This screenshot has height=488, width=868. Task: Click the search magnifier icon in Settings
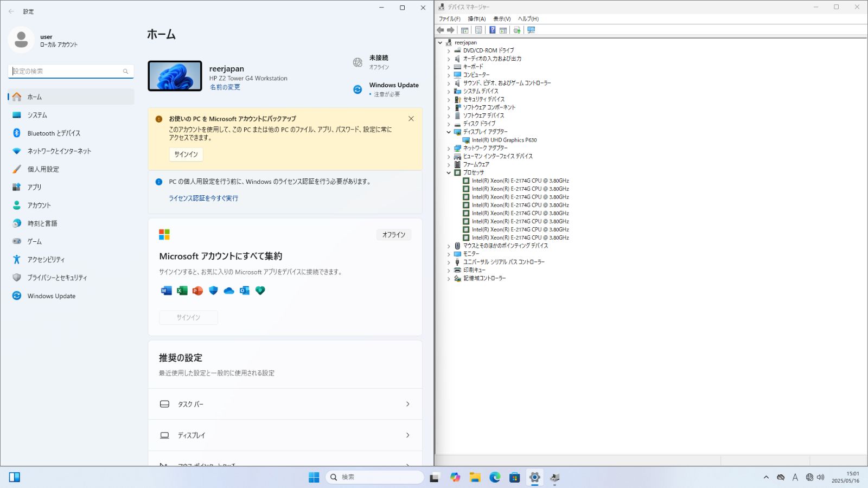pyautogui.click(x=125, y=71)
